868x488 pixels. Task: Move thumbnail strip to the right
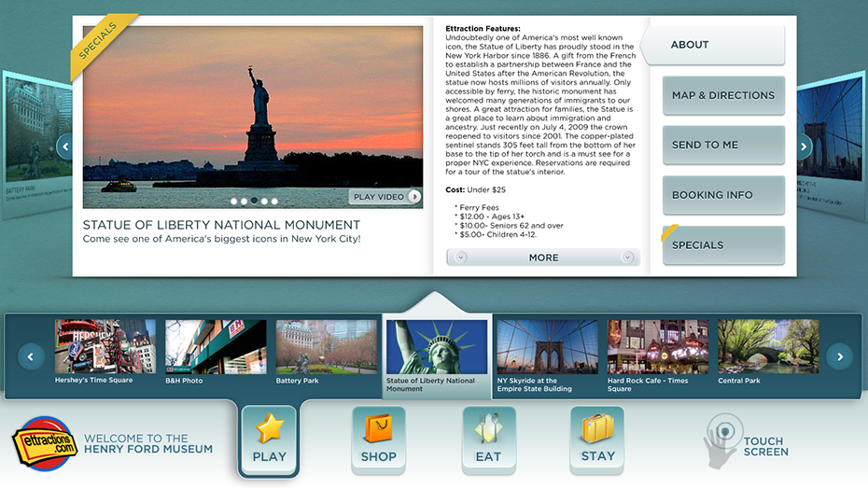tap(840, 356)
